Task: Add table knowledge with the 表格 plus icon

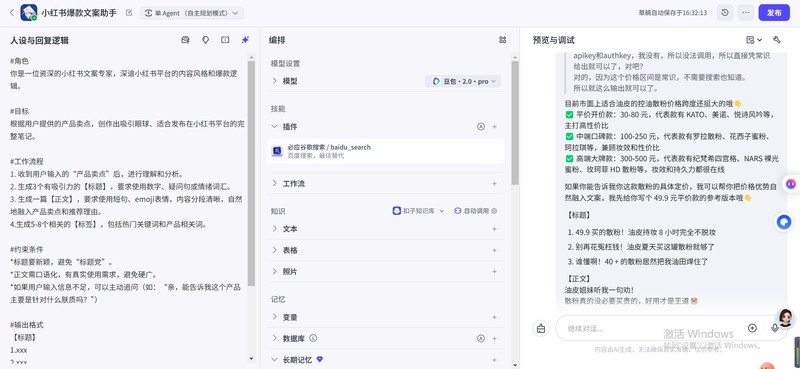Action: (494, 251)
